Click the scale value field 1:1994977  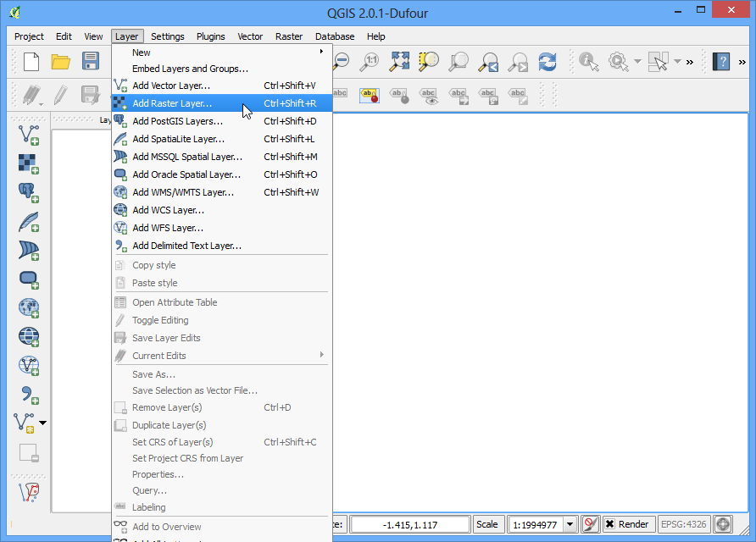click(x=536, y=525)
